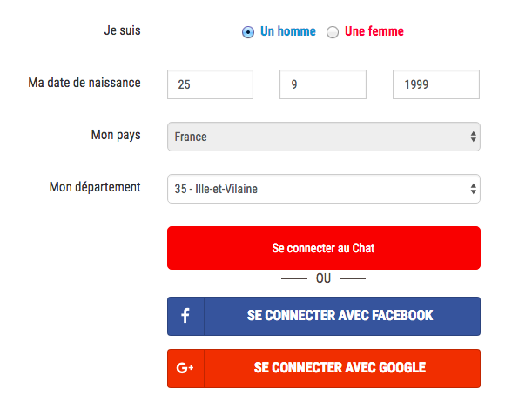Click the Google Plus 'G+' icon
The height and width of the screenshot is (409, 532).
[185, 368]
